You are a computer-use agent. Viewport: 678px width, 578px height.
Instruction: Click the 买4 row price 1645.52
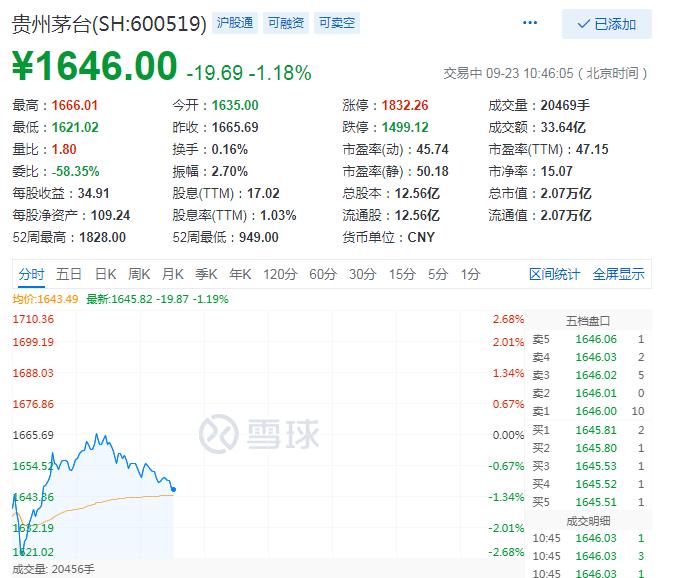tap(596, 484)
